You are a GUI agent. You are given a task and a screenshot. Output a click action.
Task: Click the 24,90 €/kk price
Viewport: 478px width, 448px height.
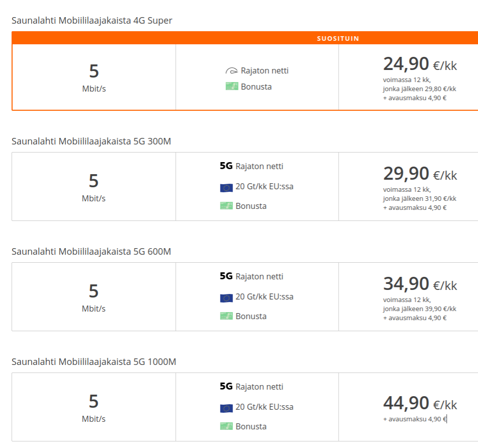click(x=420, y=64)
